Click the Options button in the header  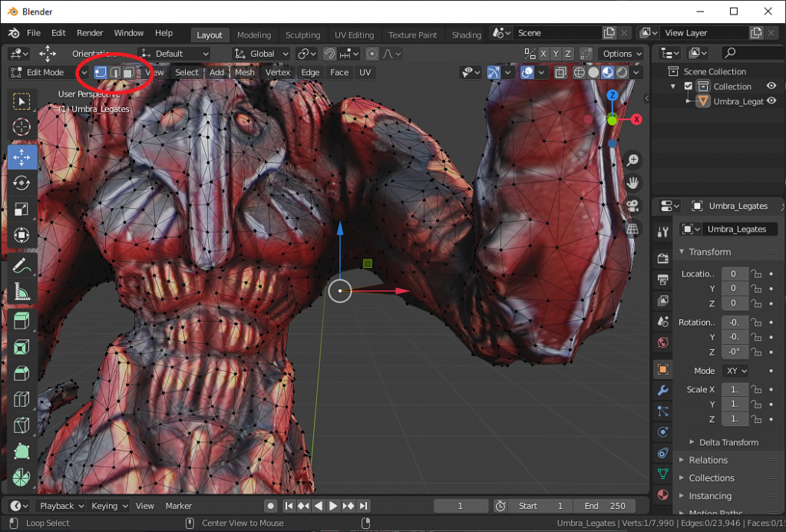[x=621, y=53]
